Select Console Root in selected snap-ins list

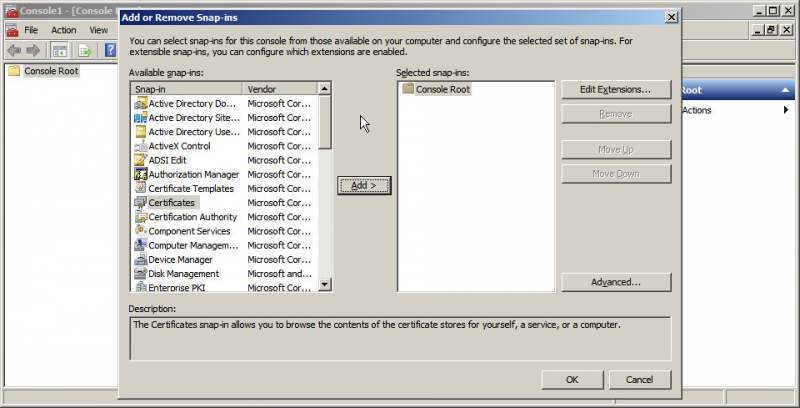pos(442,90)
